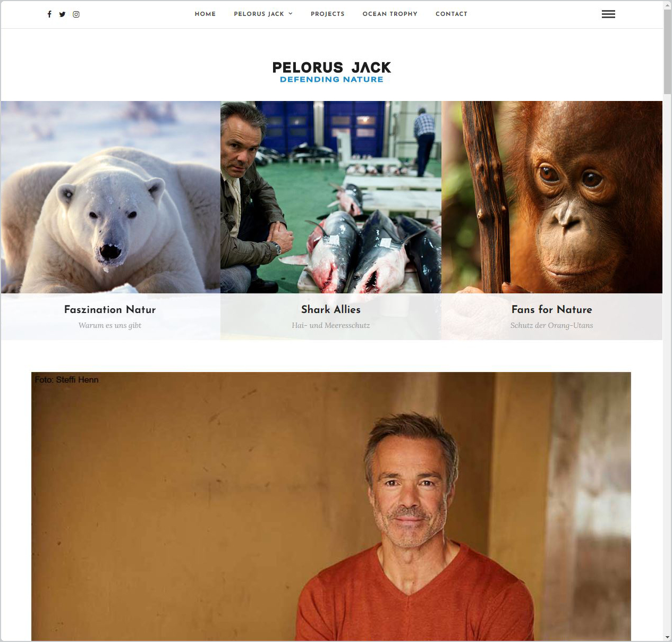This screenshot has height=642, width=672.
Task: Open the Contact menu item
Action: click(x=452, y=14)
